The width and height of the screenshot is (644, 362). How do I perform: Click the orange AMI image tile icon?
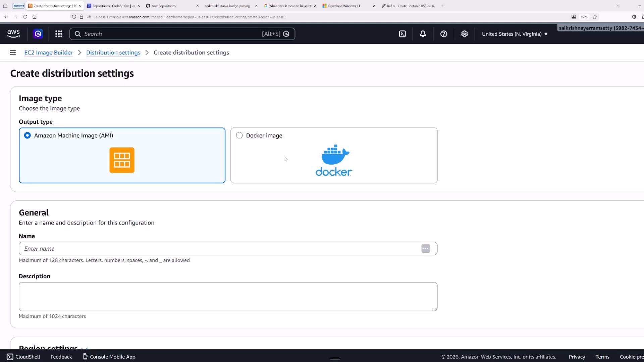click(x=122, y=160)
